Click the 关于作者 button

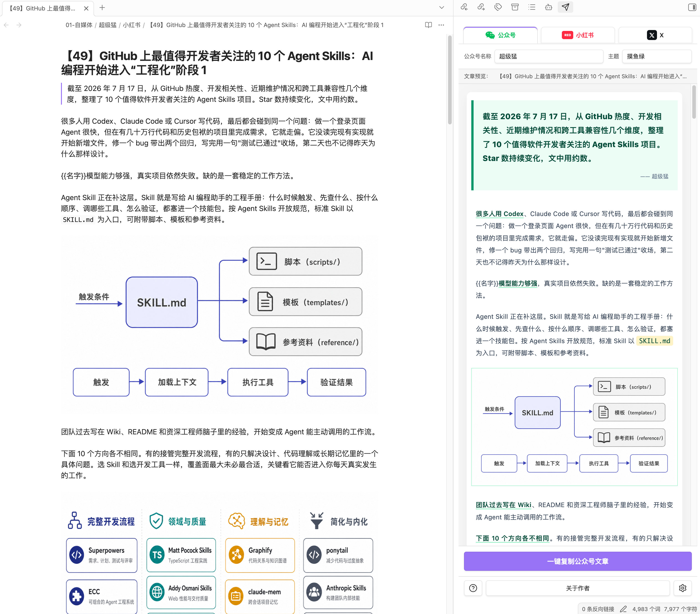point(577,588)
